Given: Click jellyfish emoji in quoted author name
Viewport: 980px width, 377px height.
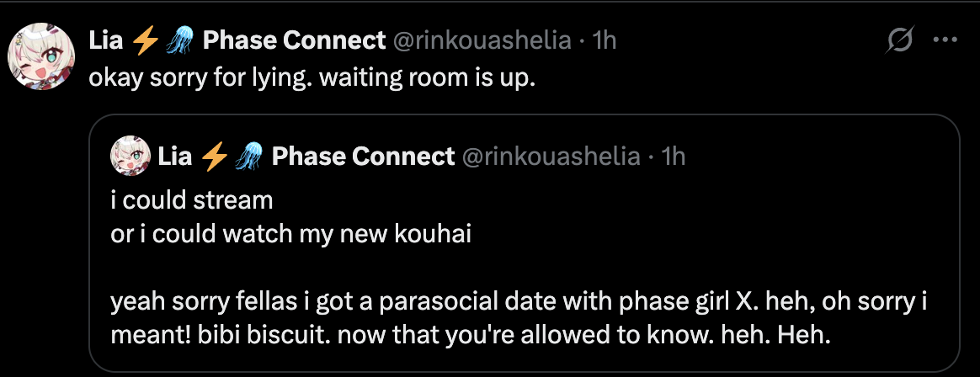Looking at the screenshot, I should point(248,157).
